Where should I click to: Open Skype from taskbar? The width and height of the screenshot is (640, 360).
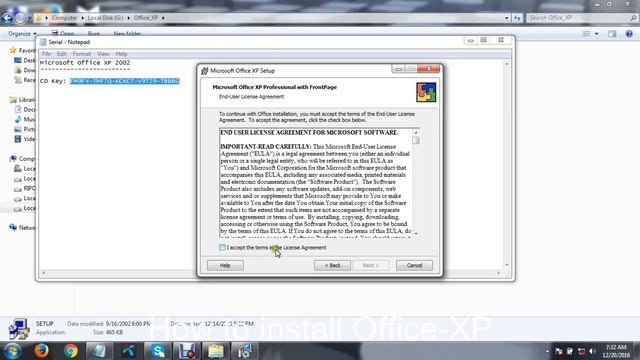[158, 351]
